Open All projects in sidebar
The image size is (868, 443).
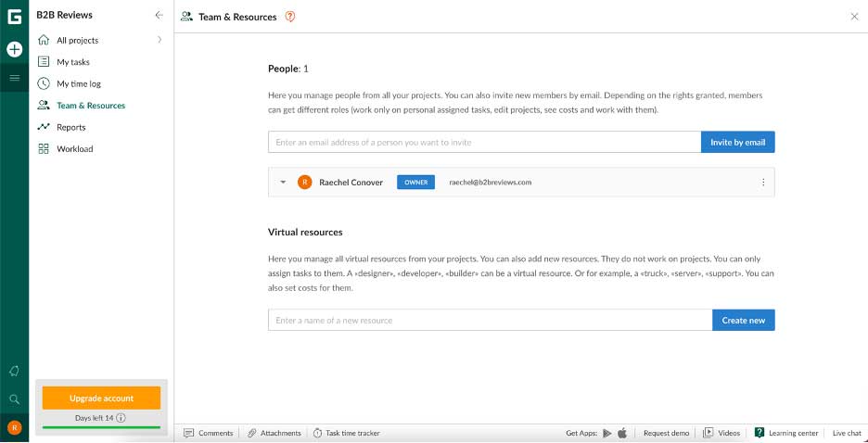point(78,41)
